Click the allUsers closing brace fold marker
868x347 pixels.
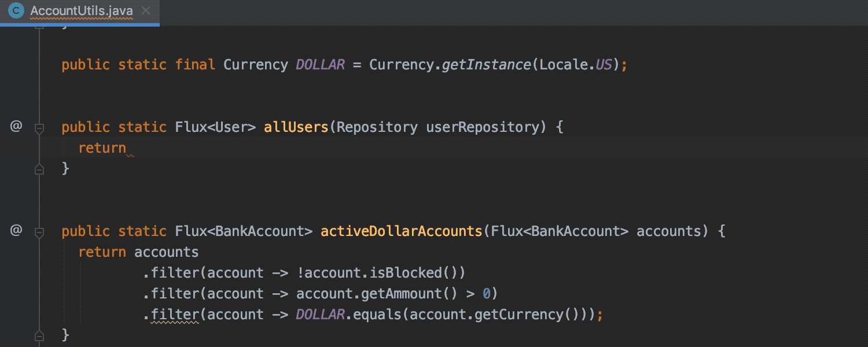click(x=39, y=169)
